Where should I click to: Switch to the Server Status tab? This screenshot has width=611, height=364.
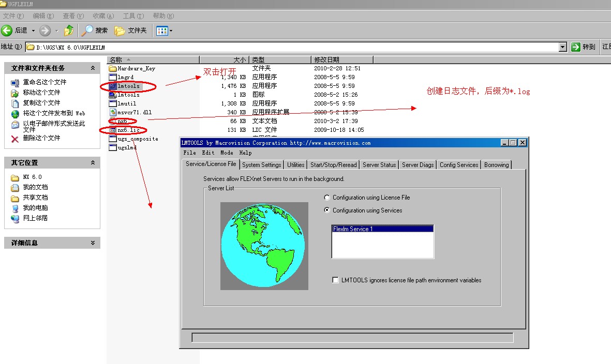tap(379, 164)
